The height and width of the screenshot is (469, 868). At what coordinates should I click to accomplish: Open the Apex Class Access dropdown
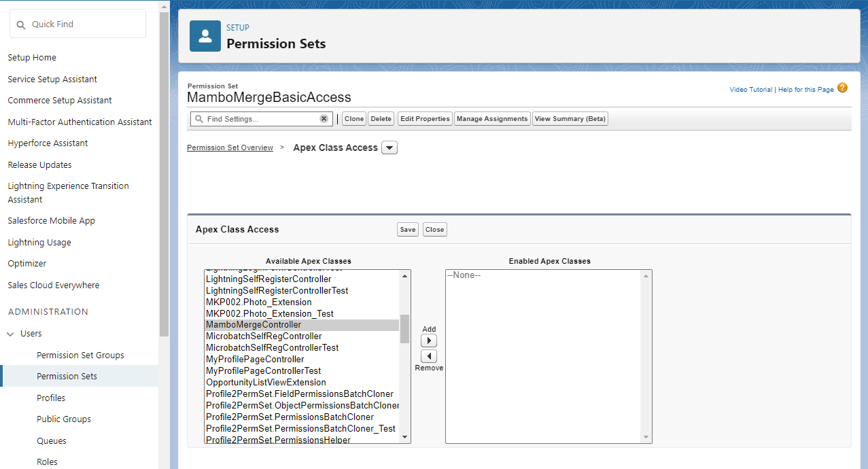tap(389, 148)
